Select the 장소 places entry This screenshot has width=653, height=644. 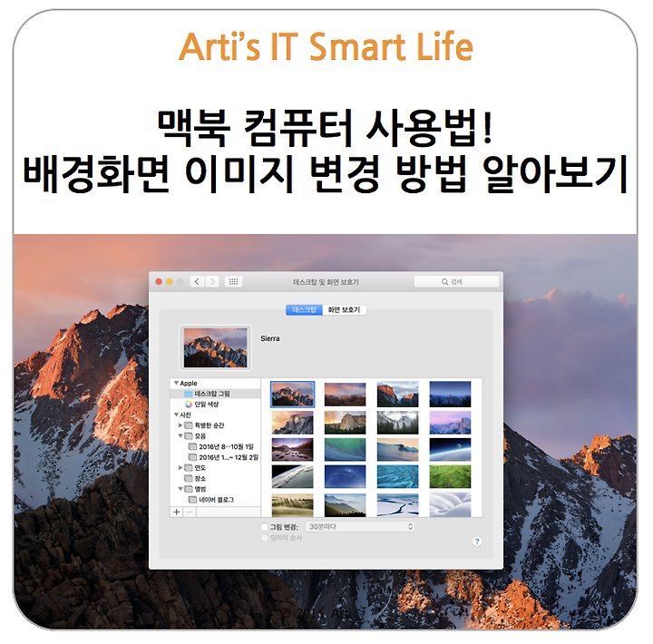pyautogui.click(x=216, y=479)
